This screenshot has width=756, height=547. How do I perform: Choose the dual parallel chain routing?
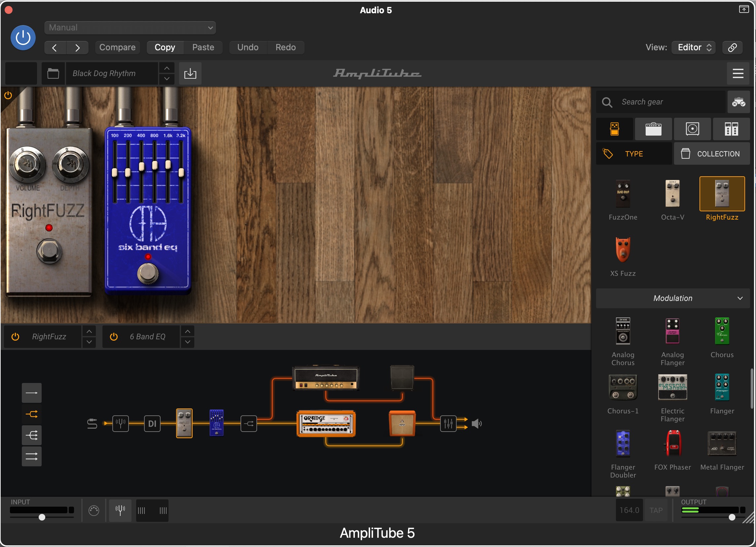tap(32, 457)
